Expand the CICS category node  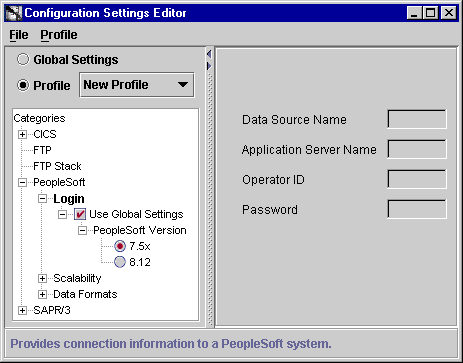[x=22, y=134]
